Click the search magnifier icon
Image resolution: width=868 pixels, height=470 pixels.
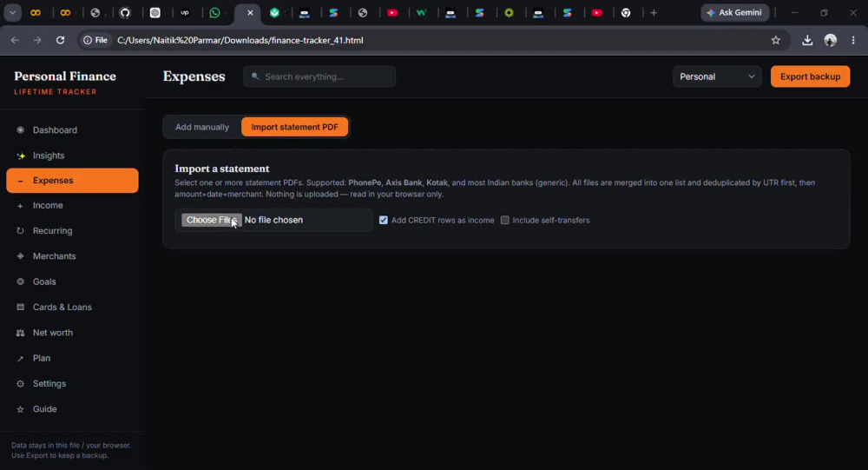click(255, 76)
